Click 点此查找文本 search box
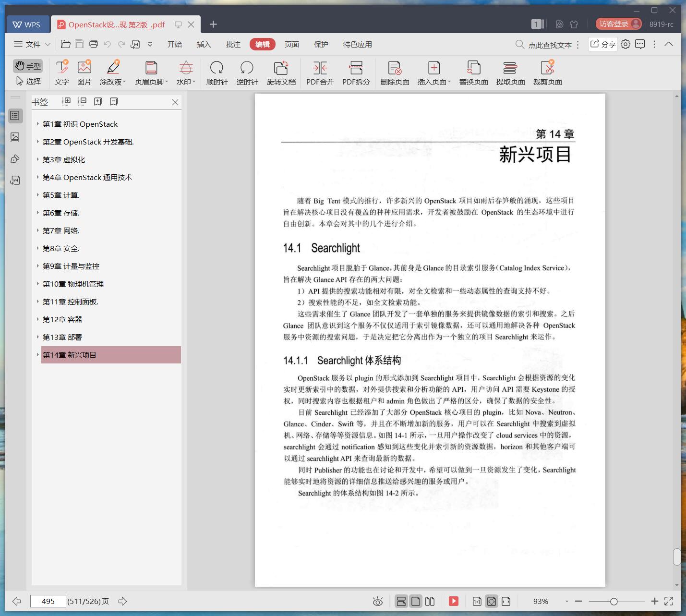The image size is (686, 616). click(x=543, y=45)
